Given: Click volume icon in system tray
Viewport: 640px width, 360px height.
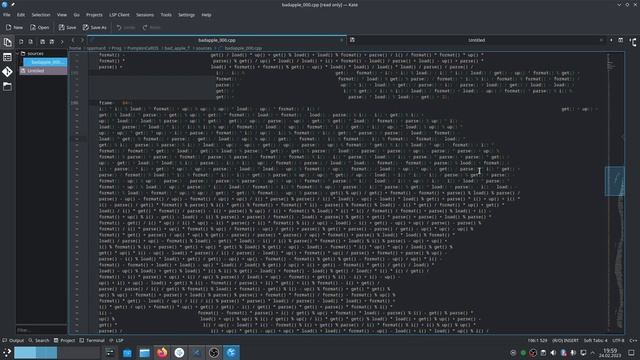Looking at the screenshot, I should 553,353.
